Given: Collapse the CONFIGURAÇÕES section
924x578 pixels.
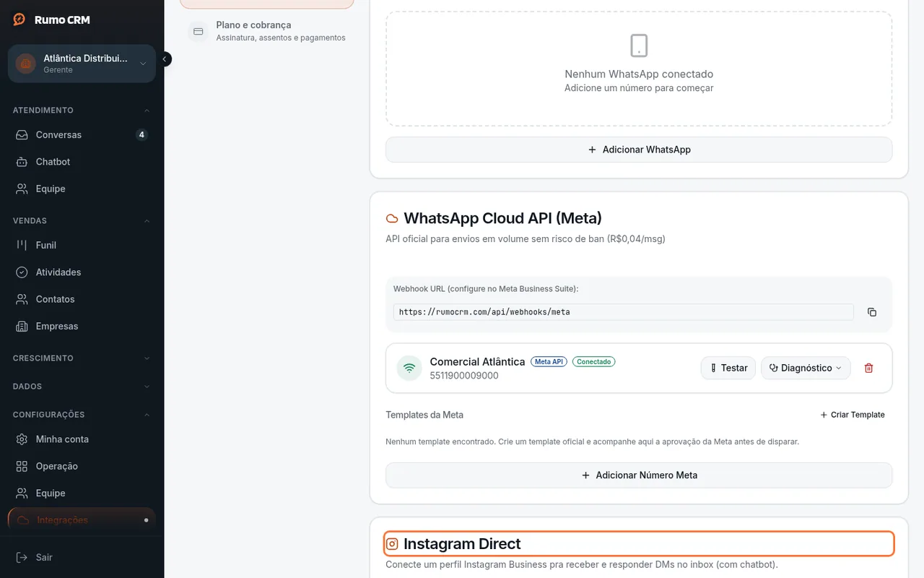Looking at the screenshot, I should tap(82, 415).
